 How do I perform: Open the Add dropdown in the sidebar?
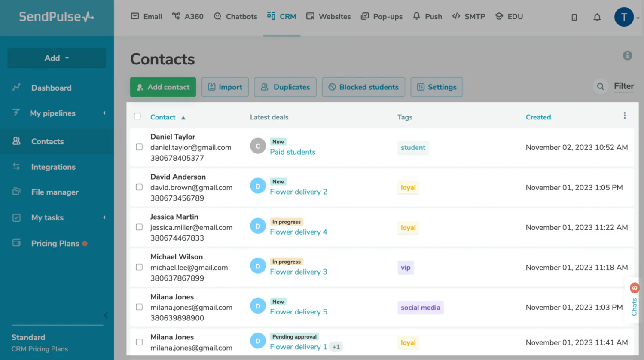pos(56,58)
